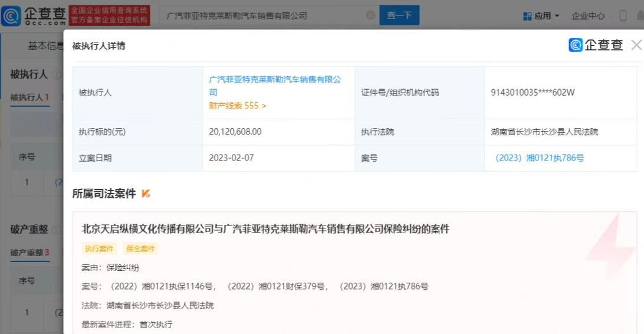Open the 广汽菲亚特克莱斯勒汽车销售有限公司 company link

[x=275, y=86]
